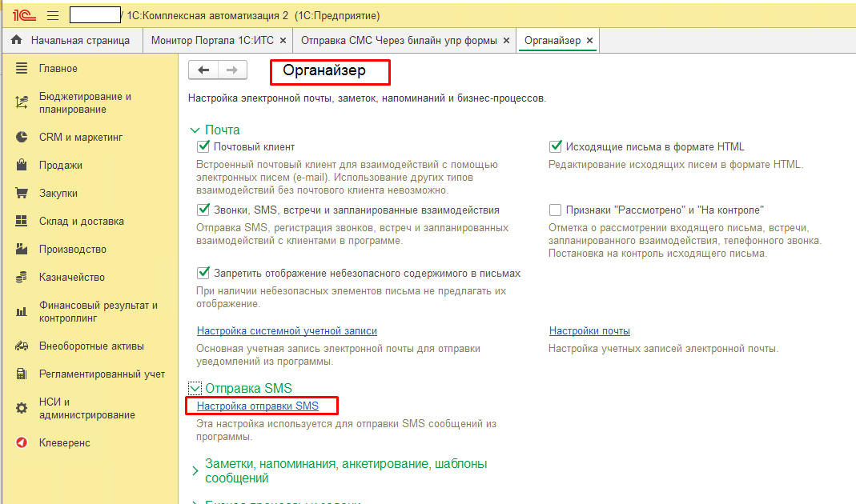The width and height of the screenshot is (856, 504).
Task: Expand Заметки, напоминания, анкетирование section chevron
Action: click(195, 470)
